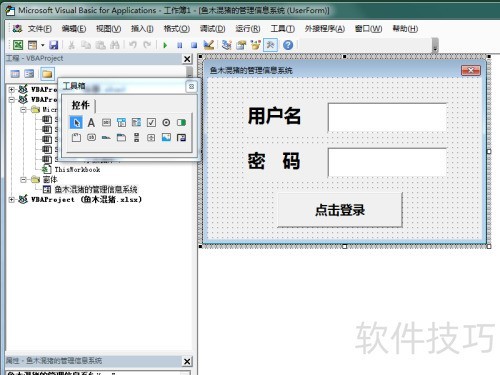
Task: Save the workbook with the floppy icon
Action: (x=54, y=45)
